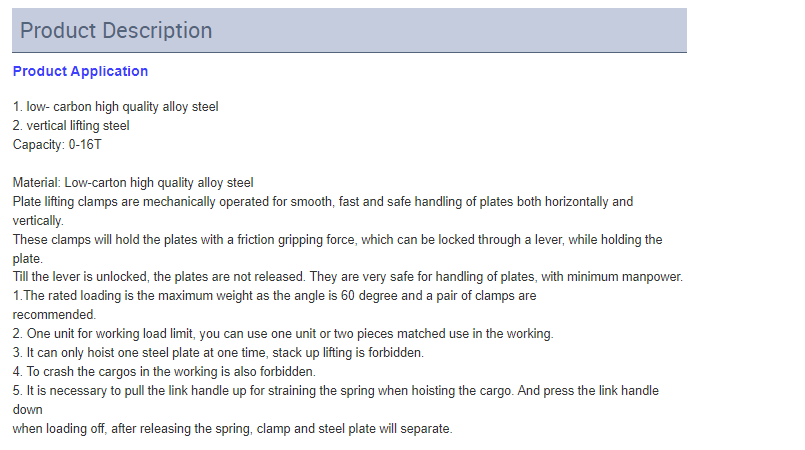Click the 'These clamps will hold' sentence
Screen dimensions: 805x450
point(337,240)
